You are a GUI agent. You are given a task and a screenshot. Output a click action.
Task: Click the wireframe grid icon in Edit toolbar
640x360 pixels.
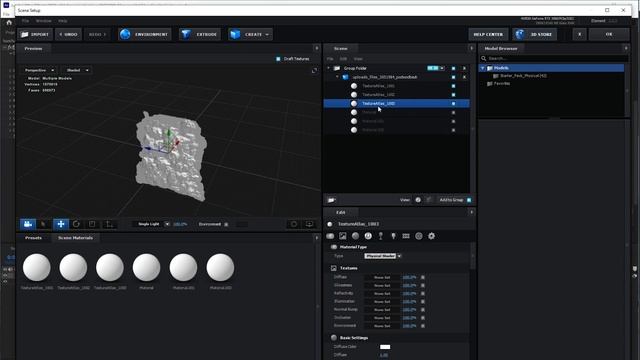tap(406, 236)
